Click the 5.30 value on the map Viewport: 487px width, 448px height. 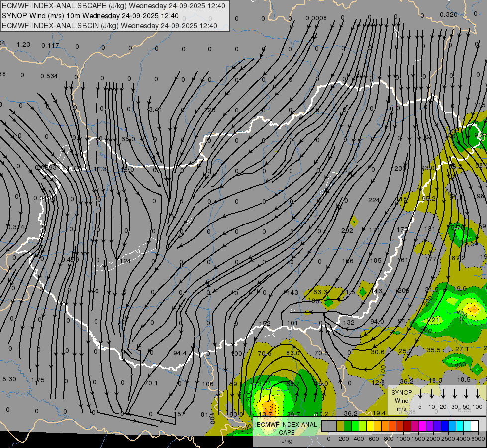pyautogui.click(x=9, y=379)
